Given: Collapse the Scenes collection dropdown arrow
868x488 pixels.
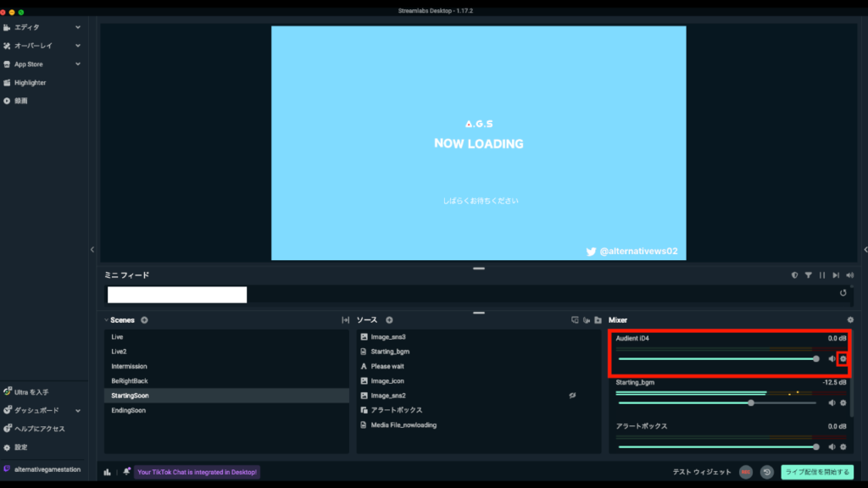Looking at the screenshot, I should 107,320.
